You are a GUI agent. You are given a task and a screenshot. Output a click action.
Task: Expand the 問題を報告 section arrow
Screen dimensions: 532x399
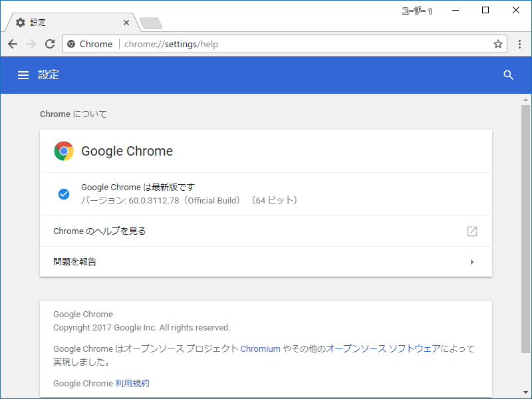473,261
